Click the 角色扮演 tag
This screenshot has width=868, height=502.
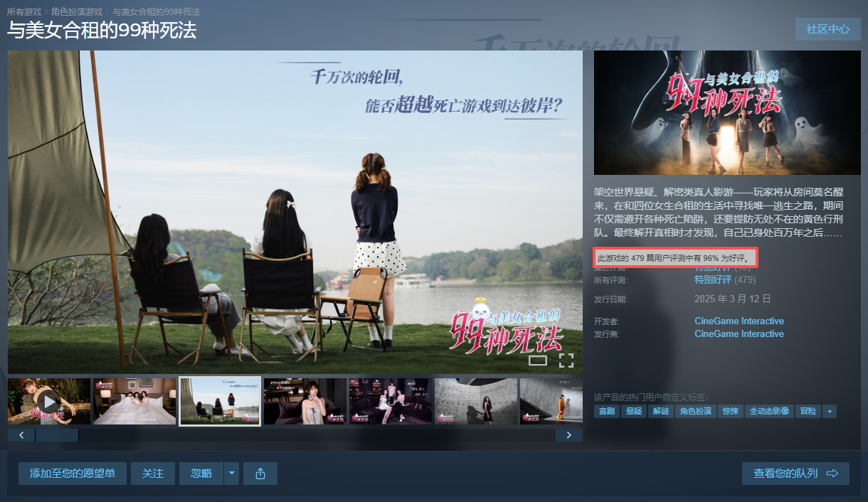tap(696, 411)
